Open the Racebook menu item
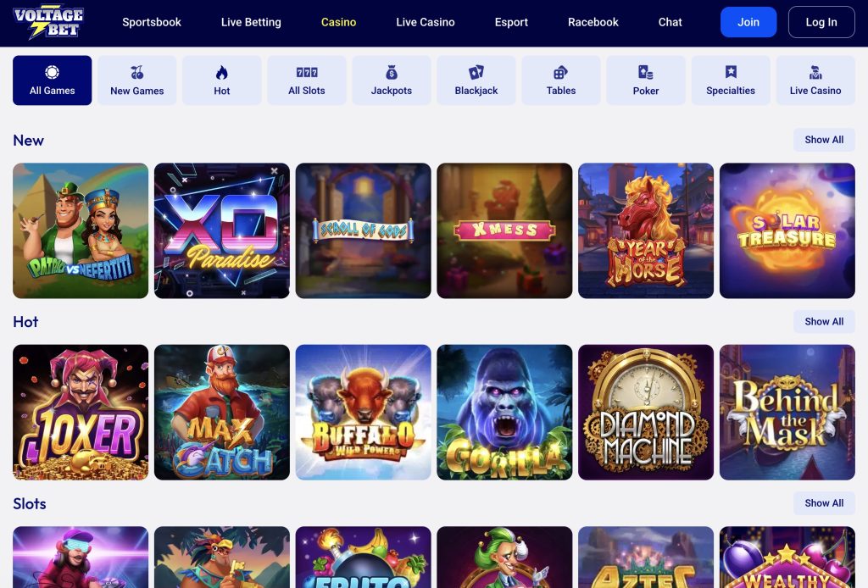Viewport: 868px width, 588px height. 593,22
